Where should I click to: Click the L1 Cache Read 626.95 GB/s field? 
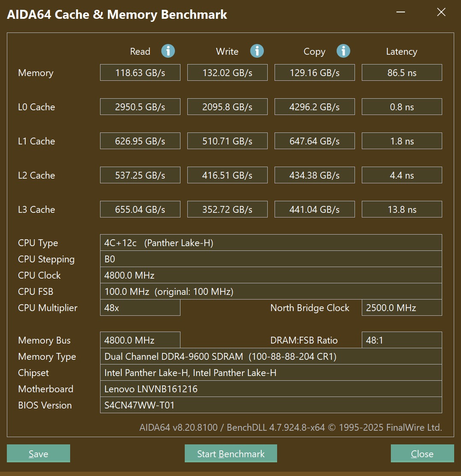(140, 141)
